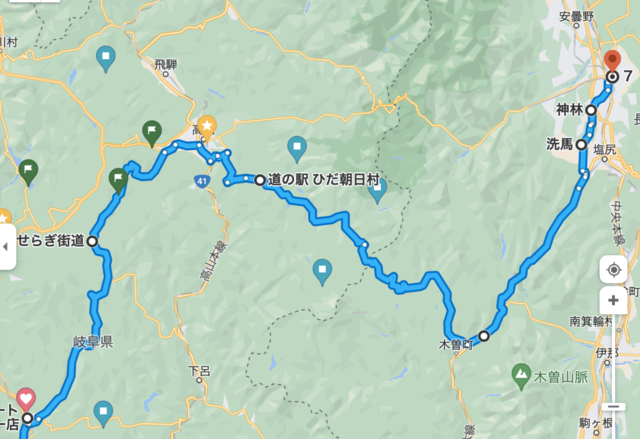
Task: Click the Route 41 highway shield
Action: coord(201,182)
